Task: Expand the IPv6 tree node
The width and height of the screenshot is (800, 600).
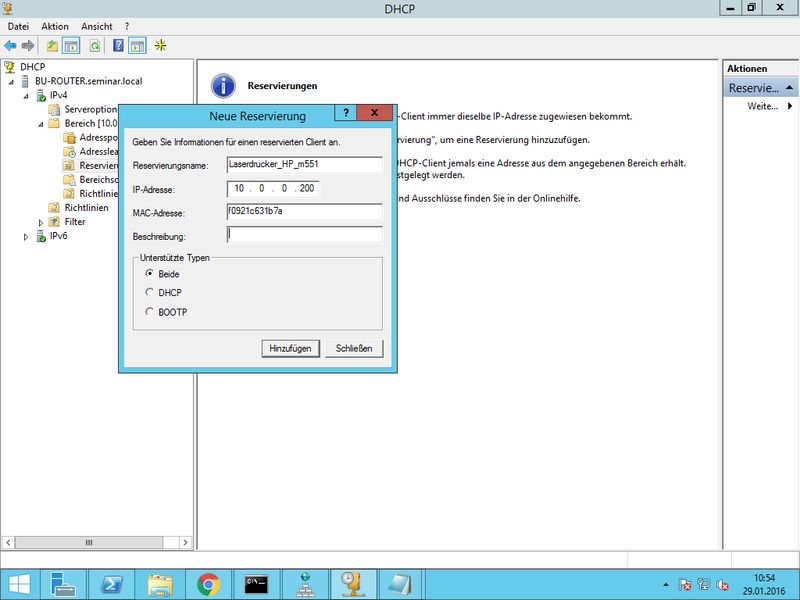Action: coord(27,236)
